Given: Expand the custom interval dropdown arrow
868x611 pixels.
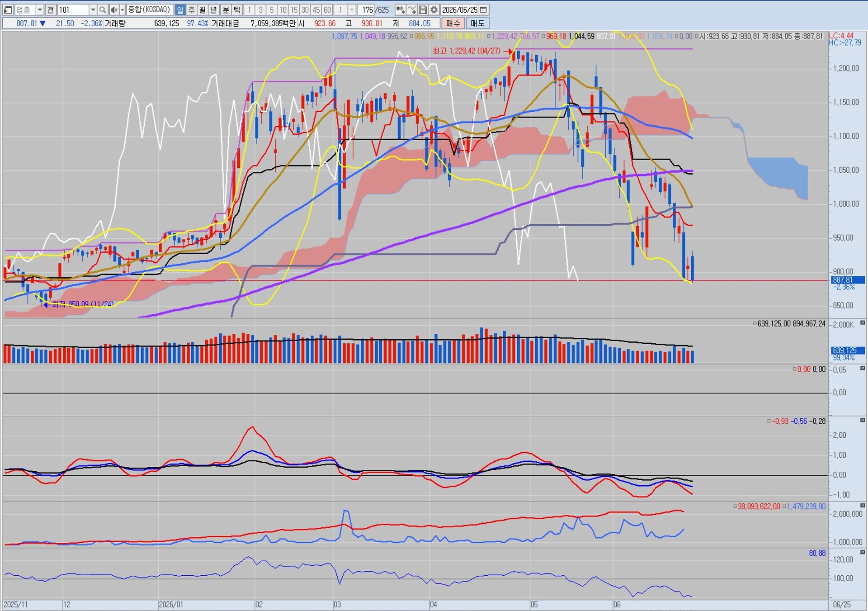Looking at the screenshot, I should pyautogui.click(x=352, y=9).
